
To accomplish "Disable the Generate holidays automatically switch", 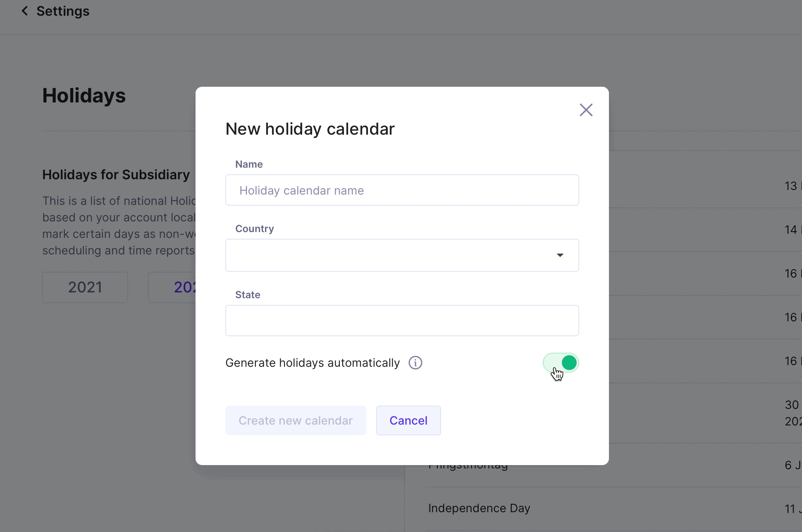I will point(561,363).
